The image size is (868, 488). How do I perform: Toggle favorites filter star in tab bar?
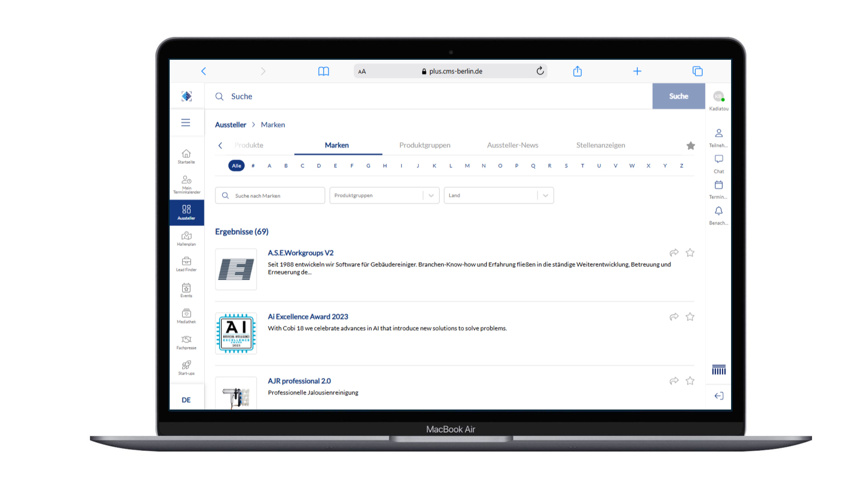click(x=690, y=146)
